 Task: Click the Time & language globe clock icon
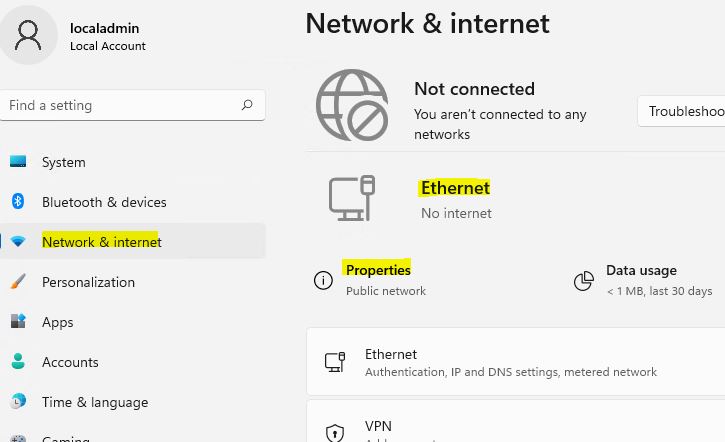tap(18, 401)
